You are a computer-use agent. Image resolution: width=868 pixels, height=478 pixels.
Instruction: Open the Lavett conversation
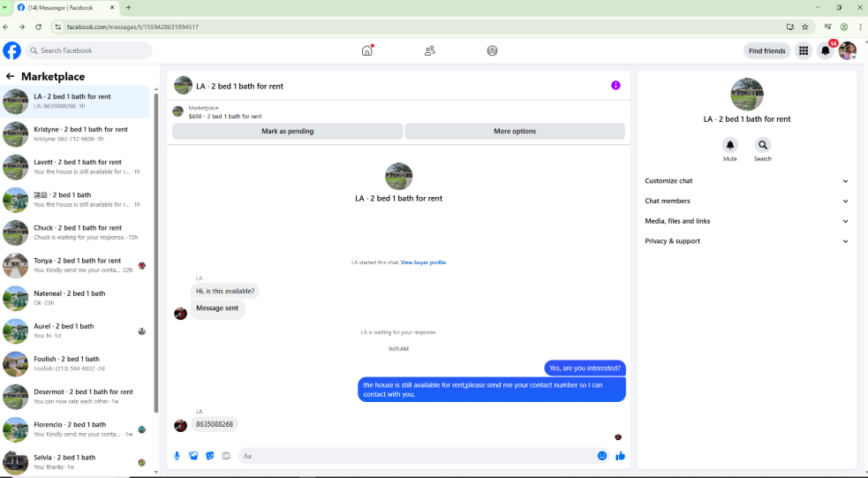point(75,167)
